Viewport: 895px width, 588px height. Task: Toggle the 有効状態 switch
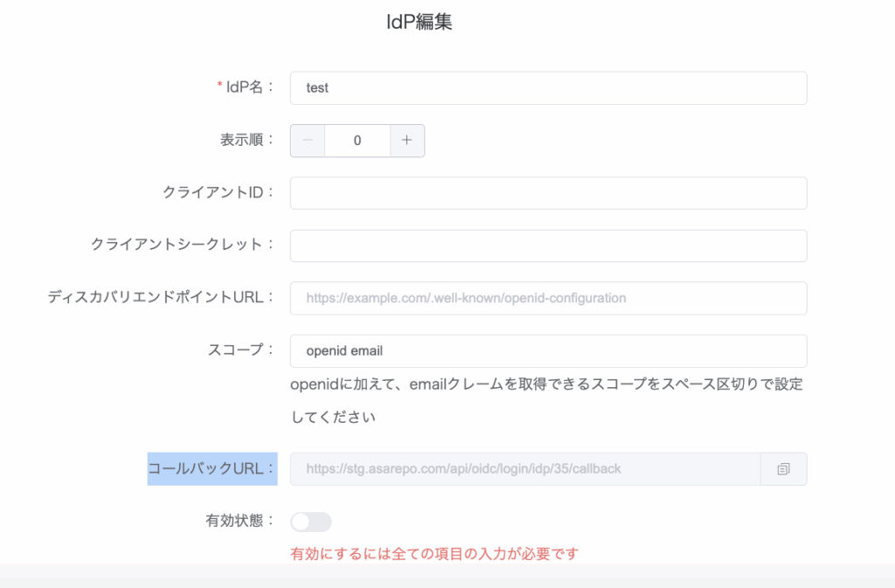[311, 522]
